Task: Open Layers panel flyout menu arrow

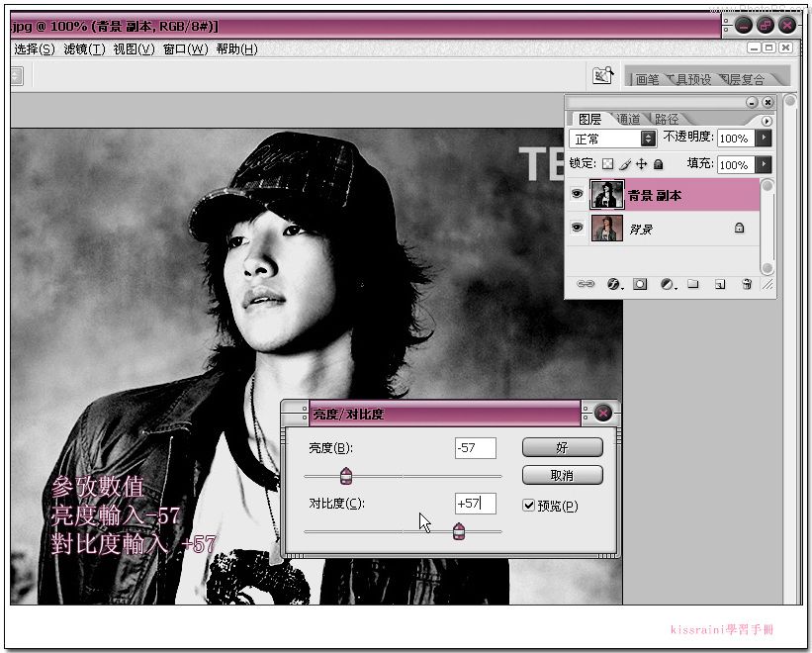Action: click(767, 121)
